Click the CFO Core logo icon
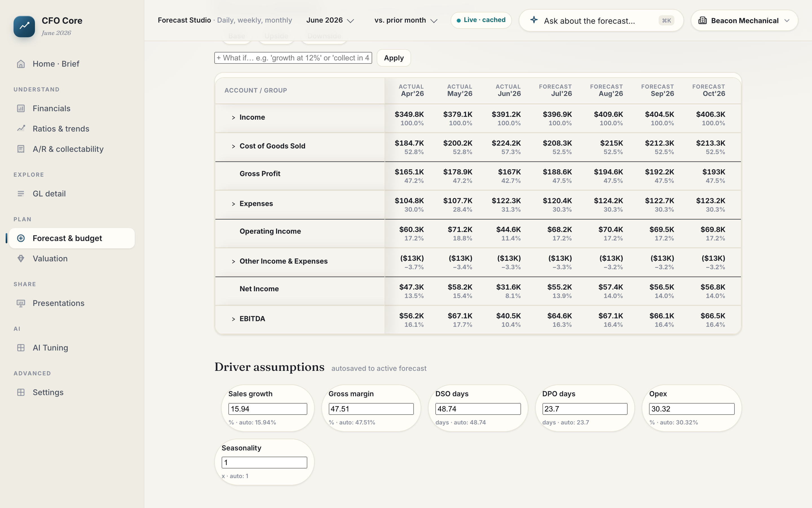 coord(24,26)
